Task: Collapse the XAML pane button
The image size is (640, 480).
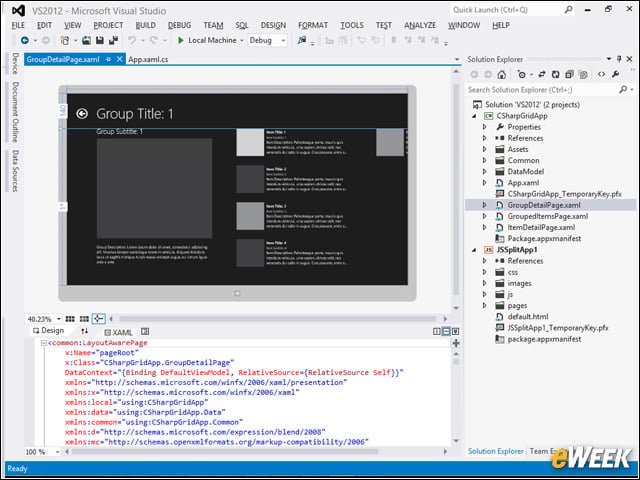Action: [x=456, y=331]
